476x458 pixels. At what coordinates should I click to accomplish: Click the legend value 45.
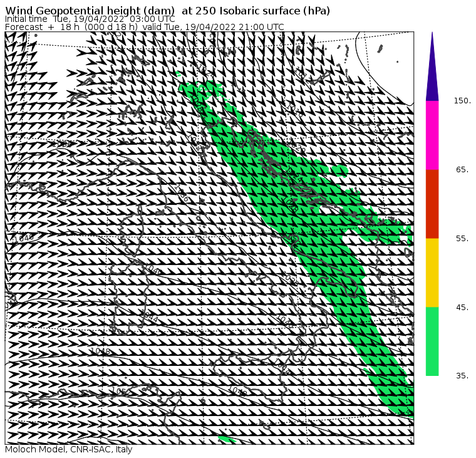click(462, 308)
